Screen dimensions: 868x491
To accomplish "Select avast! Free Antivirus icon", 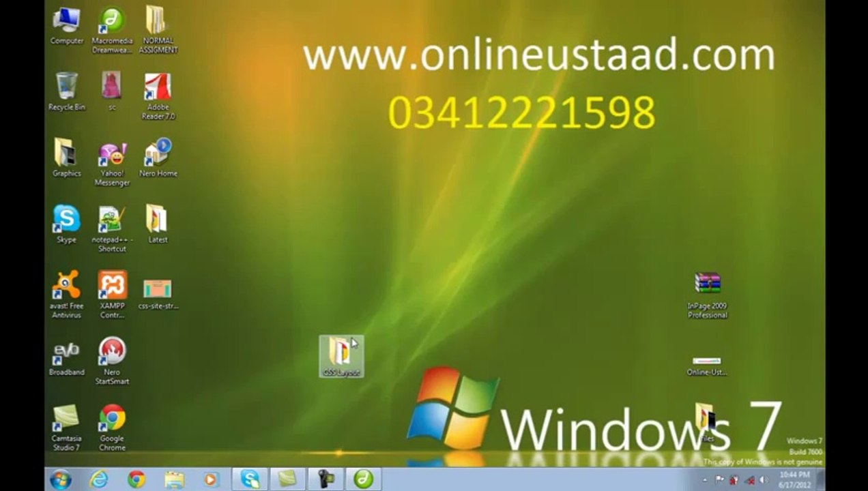I will pyautogui.click(x=67, y=295).
